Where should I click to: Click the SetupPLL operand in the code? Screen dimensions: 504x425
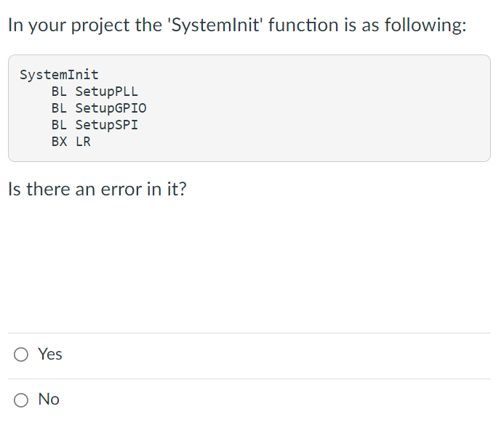pos(107,92)
